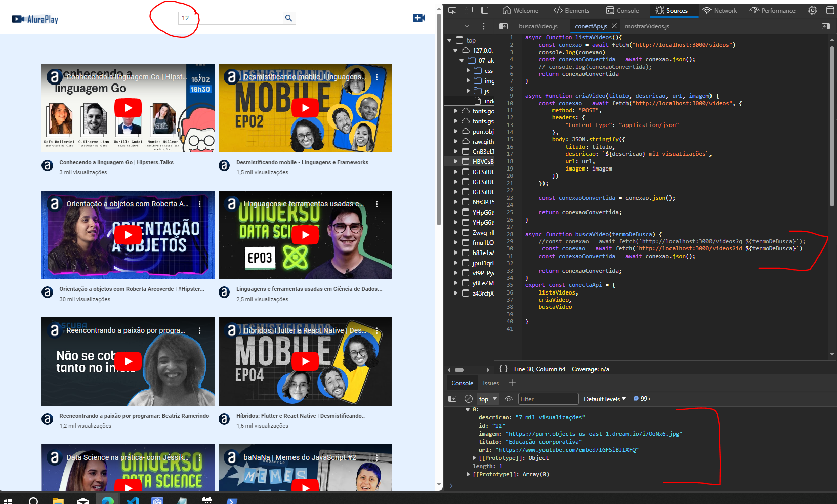Image resolution: width=837 pixels, height=504 pixels.
Task: Play the Híbridos Flutter e React Native video
Action: coord(305,361)
